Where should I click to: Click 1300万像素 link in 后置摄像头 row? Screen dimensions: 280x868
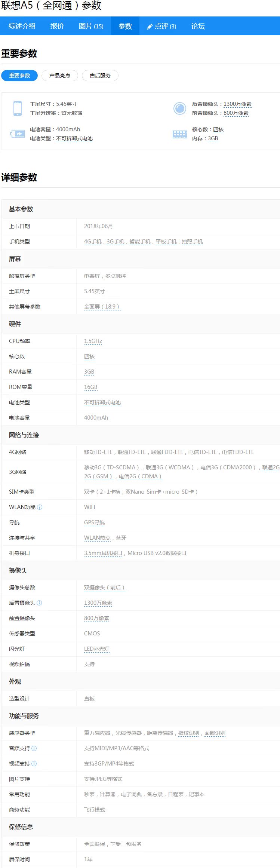[98, 603]
